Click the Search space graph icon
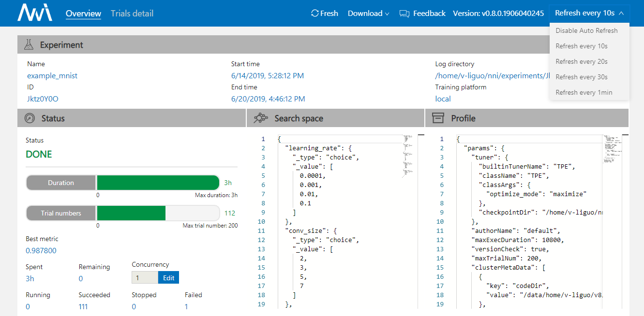644x316 pixels. [x=261, y=118]
